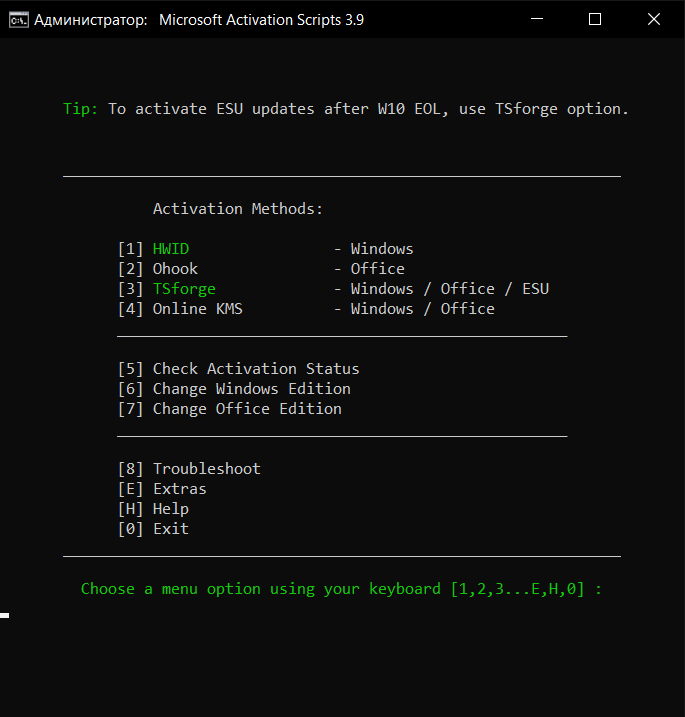Click the 'Activation Methods:' heading
This screenshot has height=717, width=685.
tap(238, 209)
